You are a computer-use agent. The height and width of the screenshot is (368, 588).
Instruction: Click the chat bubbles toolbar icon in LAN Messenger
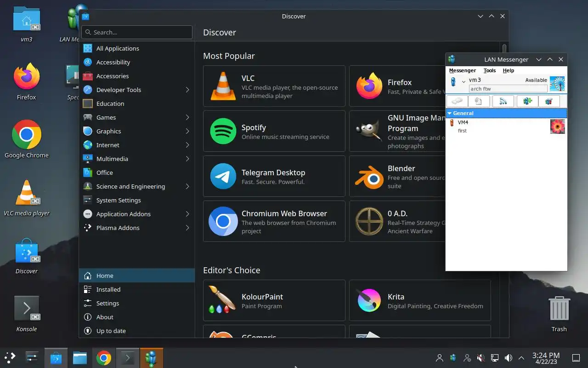pyautogui.click(x=457, y=101)
